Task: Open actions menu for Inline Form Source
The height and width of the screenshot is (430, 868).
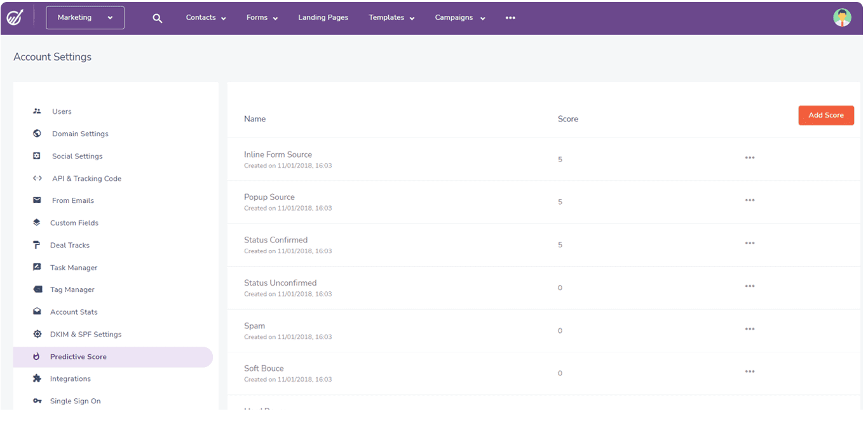Action: coord(750,158)
